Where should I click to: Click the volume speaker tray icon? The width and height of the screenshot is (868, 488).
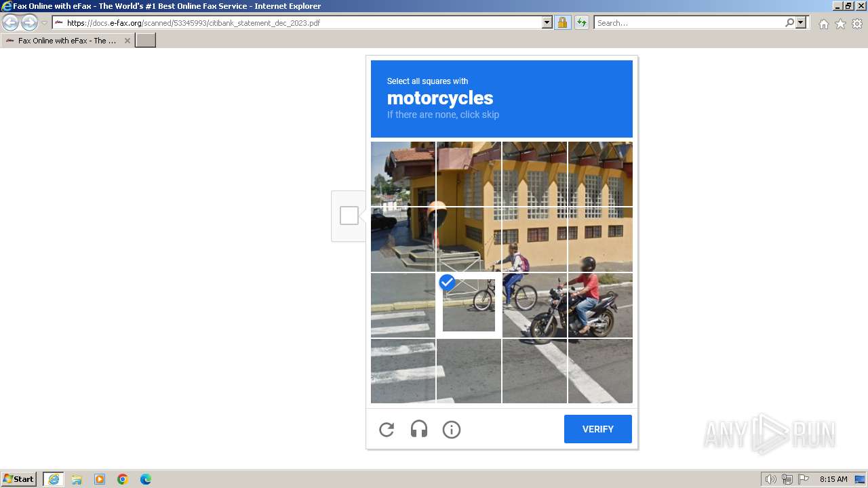coord(770,479)
